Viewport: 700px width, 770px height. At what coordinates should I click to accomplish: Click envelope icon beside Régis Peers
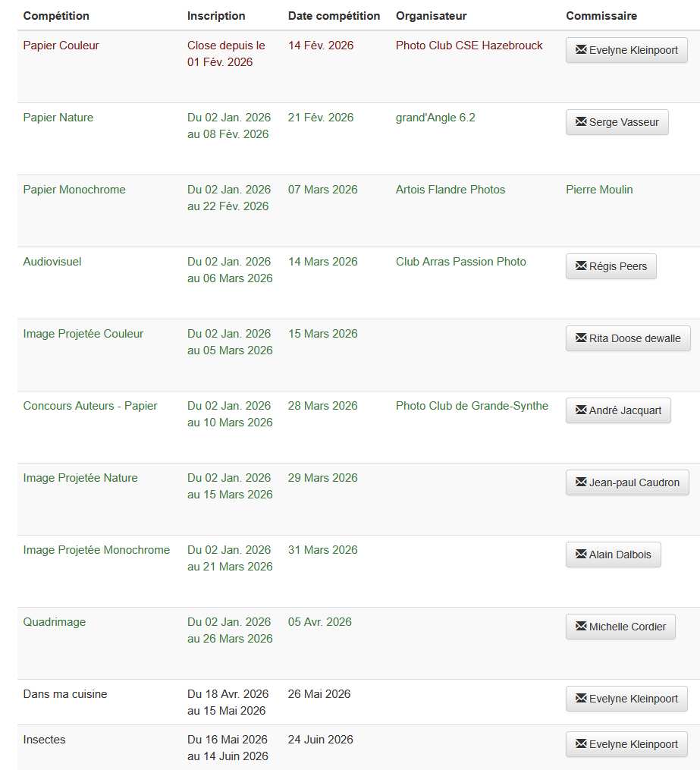pos(581,266)
